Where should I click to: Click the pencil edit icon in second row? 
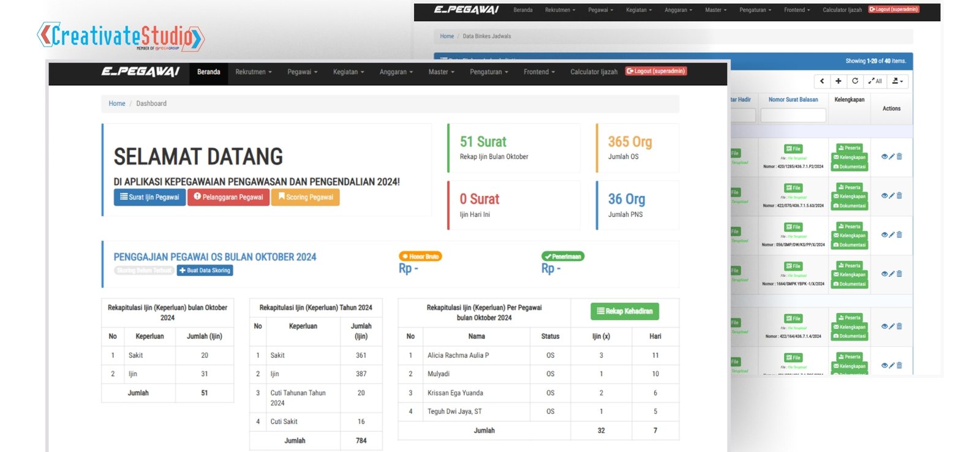tap(892, 196)
